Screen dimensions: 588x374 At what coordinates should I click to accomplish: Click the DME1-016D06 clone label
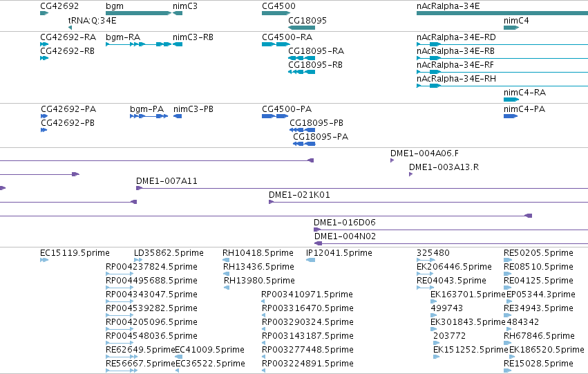tap(345, 223)
